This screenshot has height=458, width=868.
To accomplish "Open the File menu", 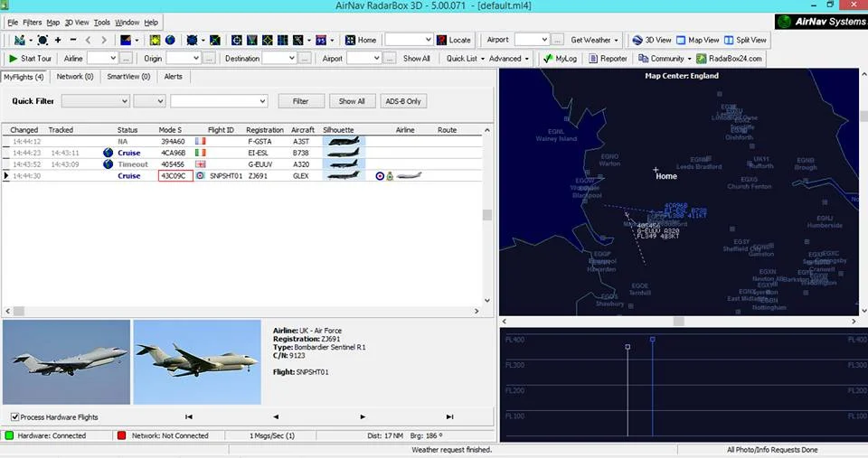I will pyautogui.click(x=13, y=22).
